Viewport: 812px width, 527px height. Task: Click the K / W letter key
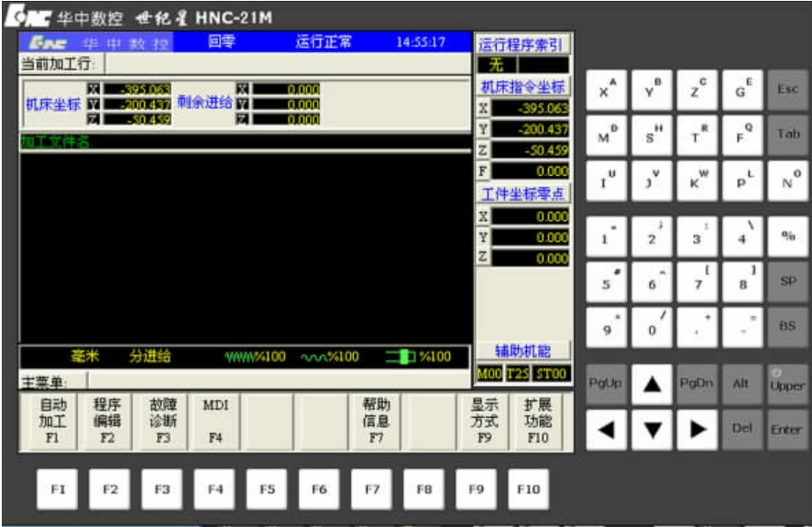coord(697,181)
